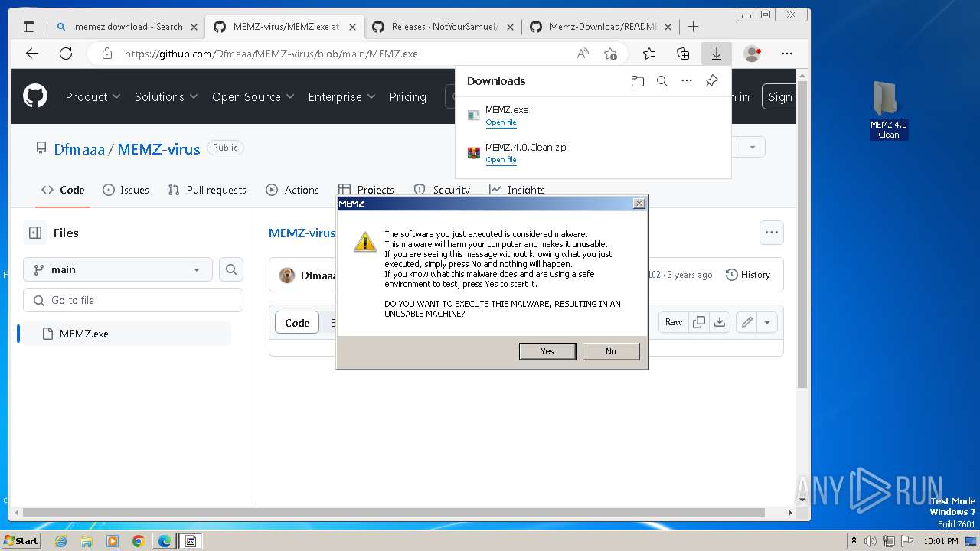
Task: Open the Insights repository tab
Action: pyautogui.click(x=518, y=190)
